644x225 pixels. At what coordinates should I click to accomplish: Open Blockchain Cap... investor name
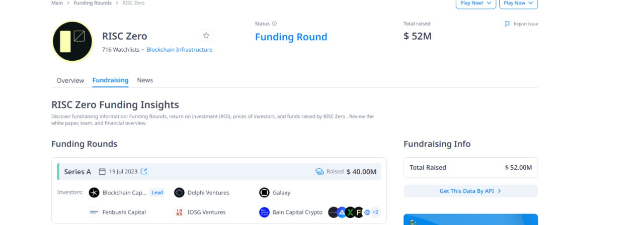coord(124,193)
